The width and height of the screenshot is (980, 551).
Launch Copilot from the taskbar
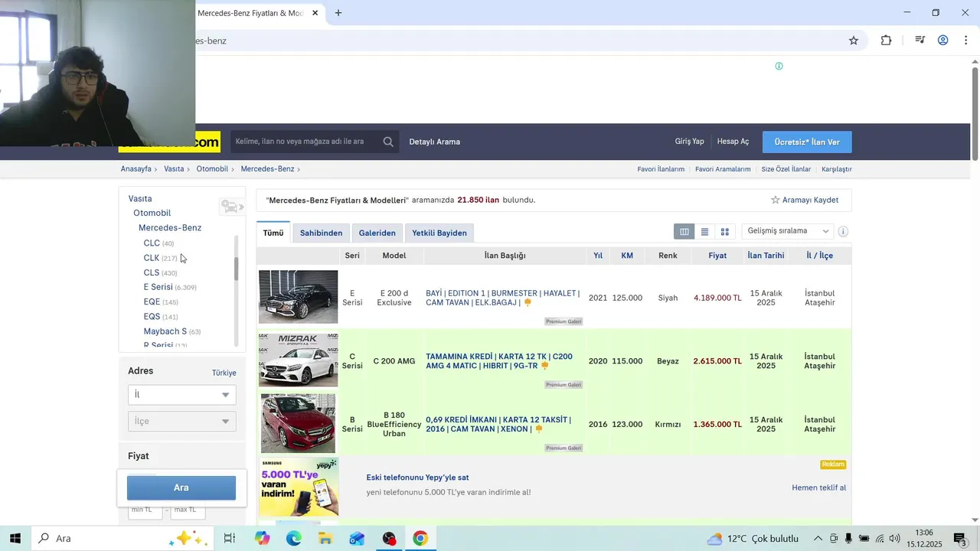click(x=263, y=539)
